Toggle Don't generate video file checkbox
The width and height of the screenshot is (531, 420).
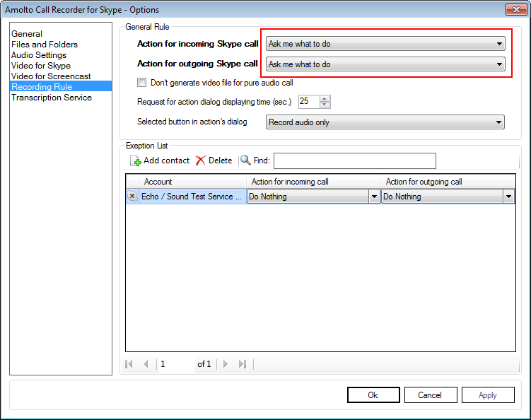pos(141,82)
